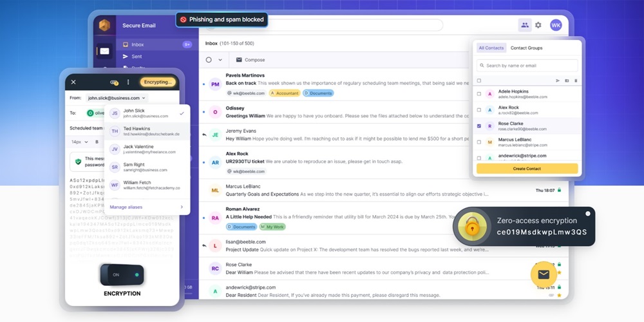This screenshot has width=644, height=322.
Task: Expand the select options chevron in inbox toolbar
Action: pyautogui.click(x=220, y=60)
